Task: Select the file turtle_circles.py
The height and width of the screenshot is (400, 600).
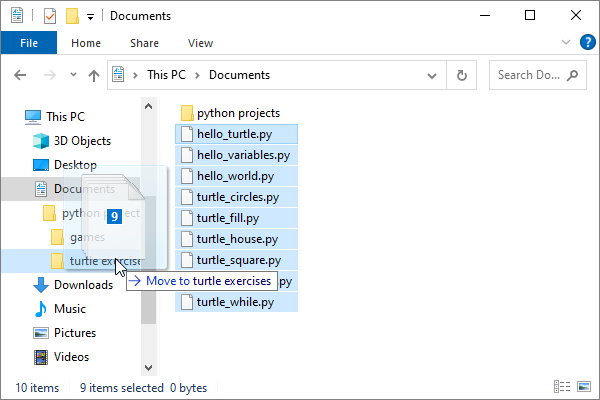Action: point(236,197)
